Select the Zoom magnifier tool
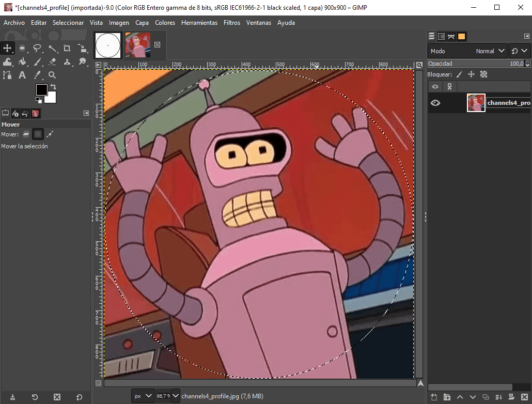 point(52,75)
